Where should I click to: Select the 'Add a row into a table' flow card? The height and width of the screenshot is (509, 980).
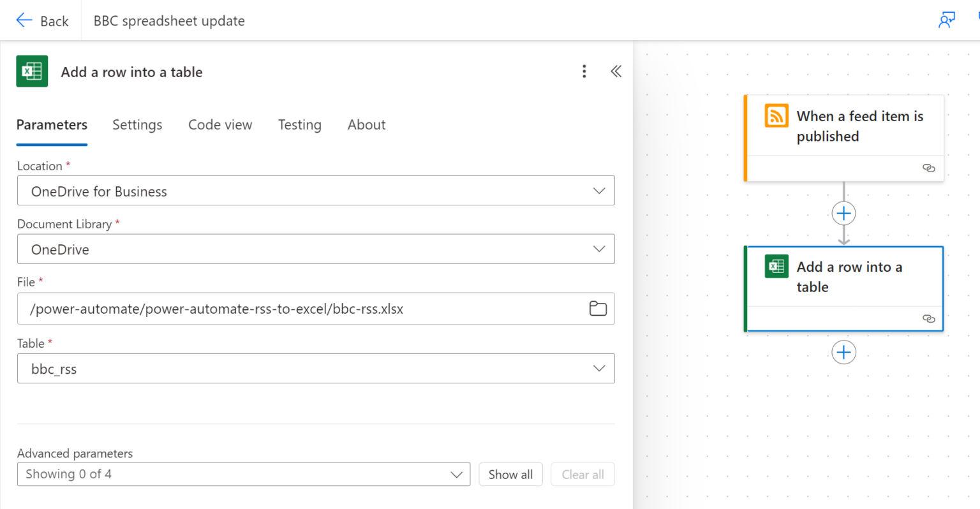(844, 289)
